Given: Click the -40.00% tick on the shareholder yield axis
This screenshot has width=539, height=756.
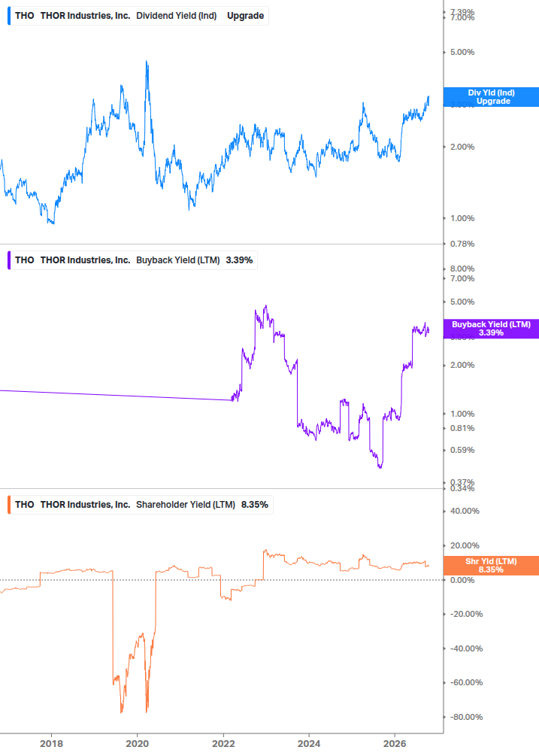Looking at the screenshot, I should click(x=466, y=648).
